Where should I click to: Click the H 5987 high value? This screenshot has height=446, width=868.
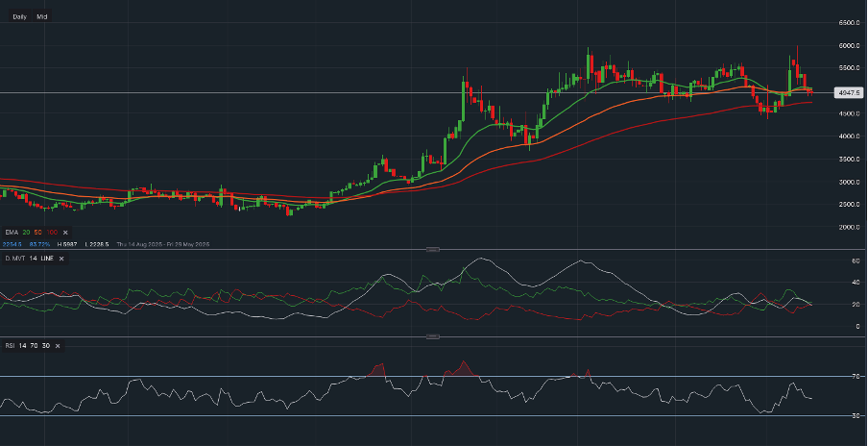tap(67, 244)
